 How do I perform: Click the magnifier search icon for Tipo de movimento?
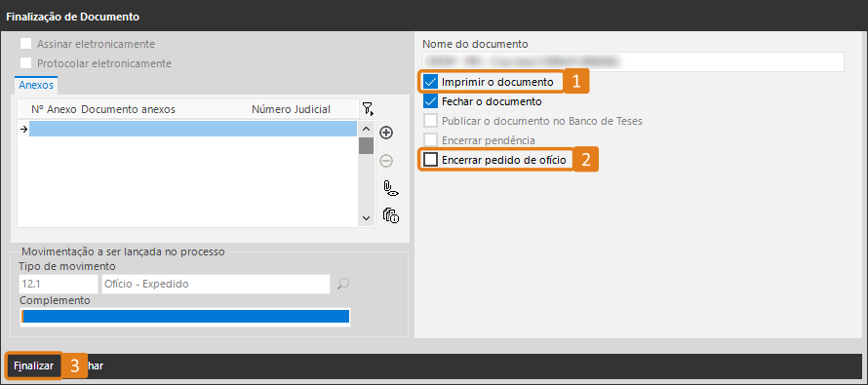(343, 285)
